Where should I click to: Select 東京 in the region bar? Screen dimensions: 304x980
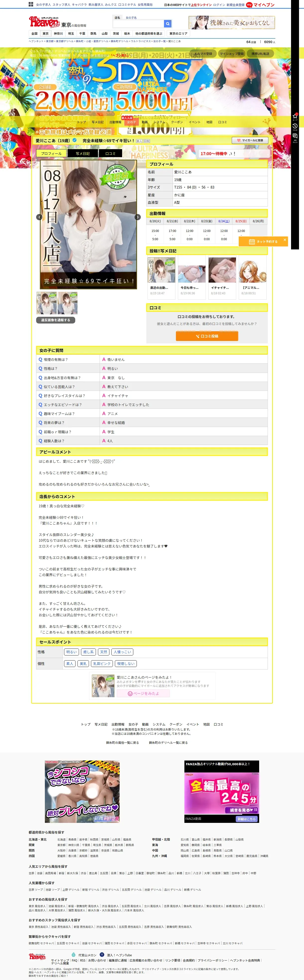(x=46, y=33)
